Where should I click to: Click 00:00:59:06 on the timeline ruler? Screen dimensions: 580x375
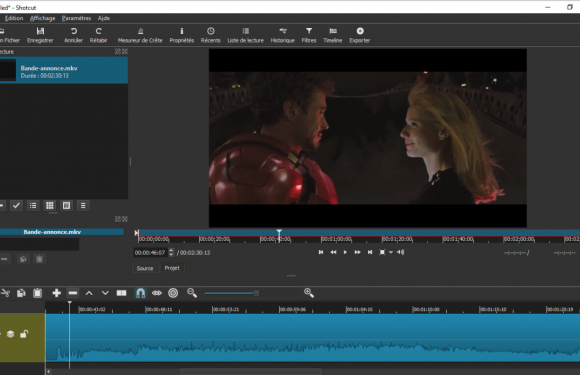[x=293, y=309]
